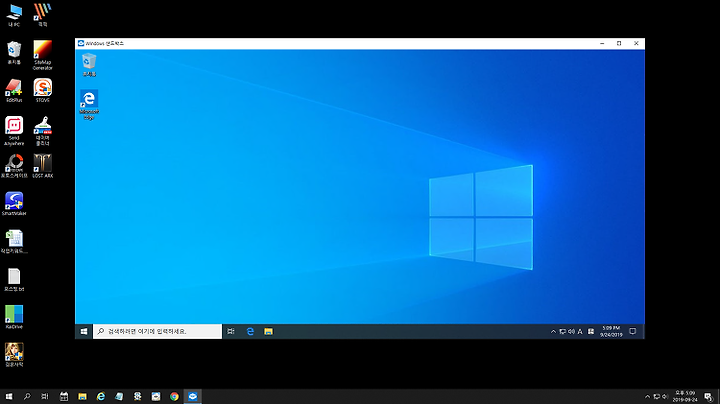Open the striped-lines app icon beside My PC
This screenshot has width=720, height=404.
(43, 15)
